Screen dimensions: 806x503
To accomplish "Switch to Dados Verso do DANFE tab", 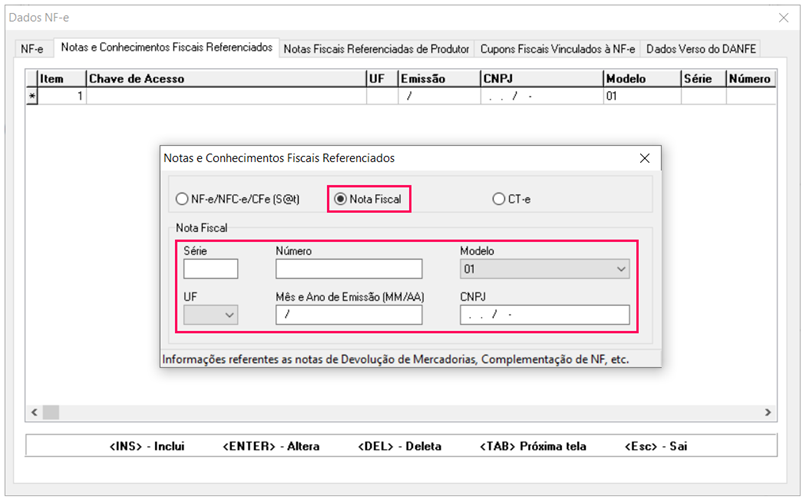I will point(700,48).
